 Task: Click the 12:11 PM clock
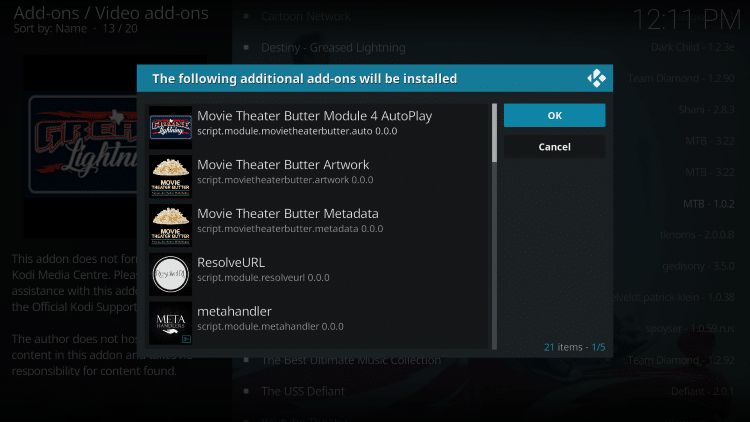686,20
